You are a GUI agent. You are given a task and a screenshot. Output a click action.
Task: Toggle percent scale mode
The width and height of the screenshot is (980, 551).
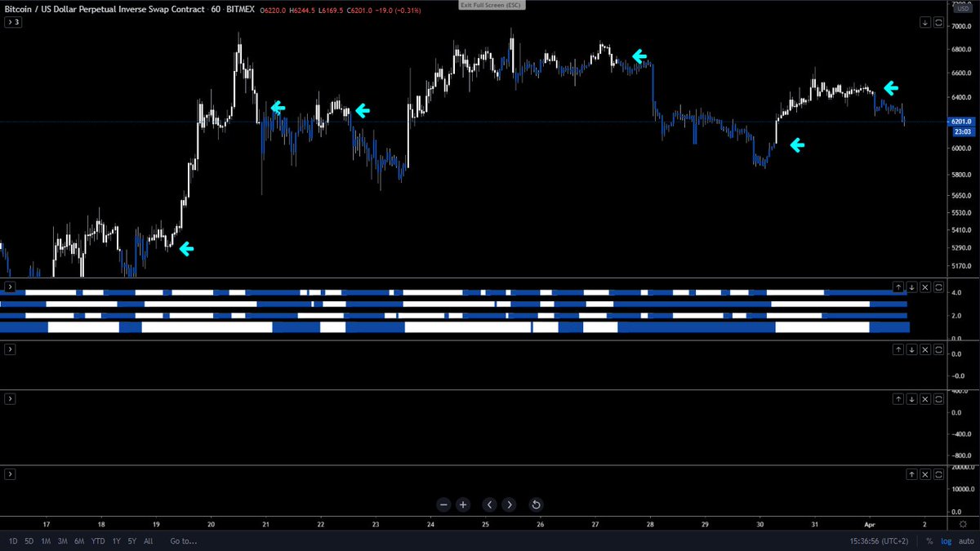pyautogui.click(x=929, y=541)
